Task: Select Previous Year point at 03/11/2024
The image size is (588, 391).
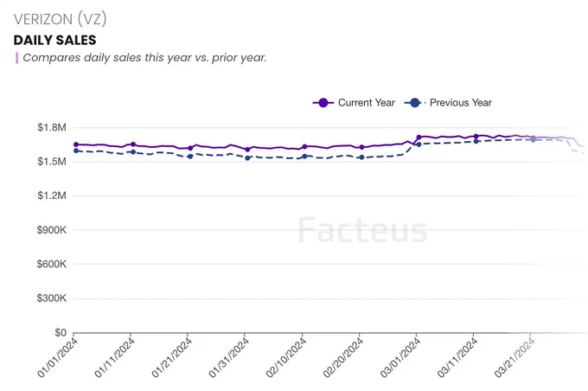Action: (x=476, y=142)
